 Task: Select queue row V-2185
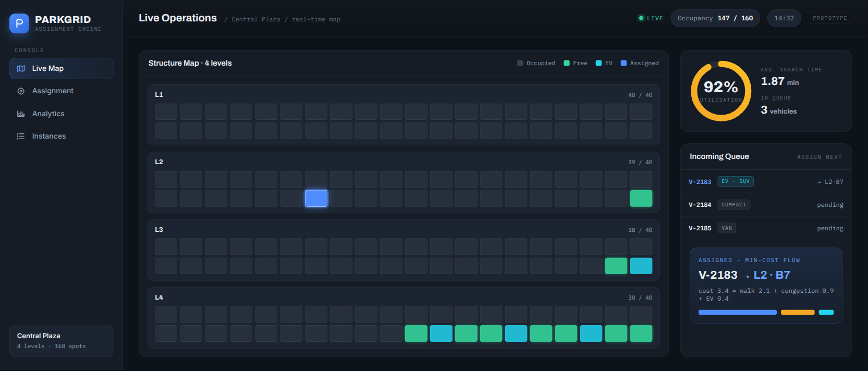coord(766,228)
